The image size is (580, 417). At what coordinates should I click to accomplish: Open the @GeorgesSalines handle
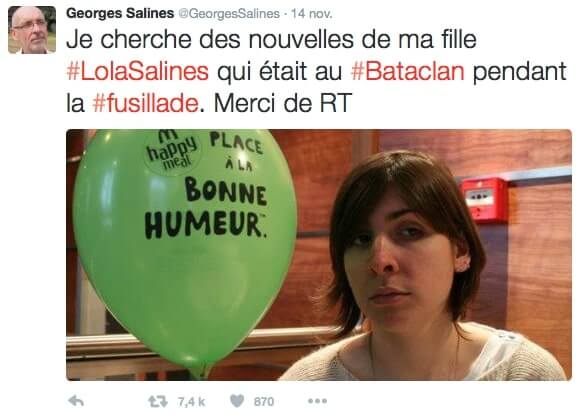[x=229, y=14]
